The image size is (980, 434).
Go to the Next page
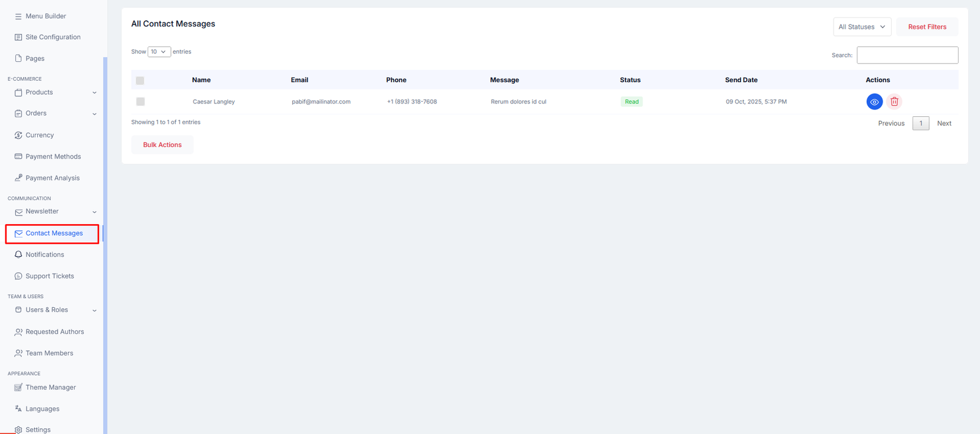(944, 124)
